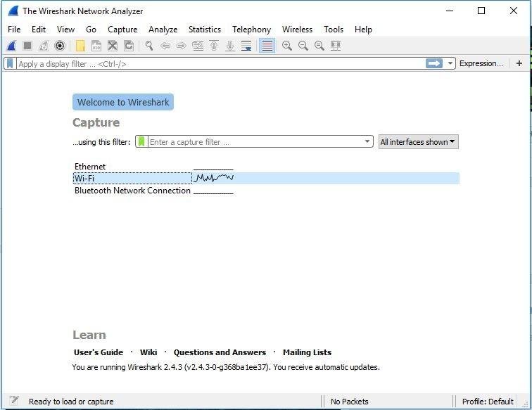
Task: Click the Profile: Default status entry
Action: (488, 402)
